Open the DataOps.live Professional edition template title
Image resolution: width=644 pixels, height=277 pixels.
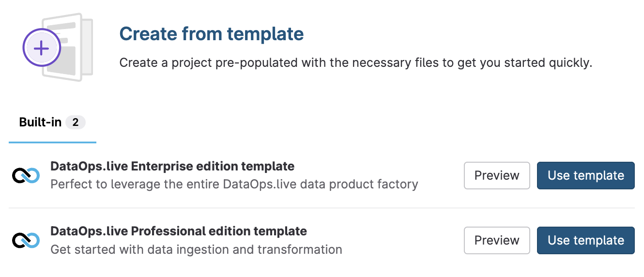pos(179,231)
